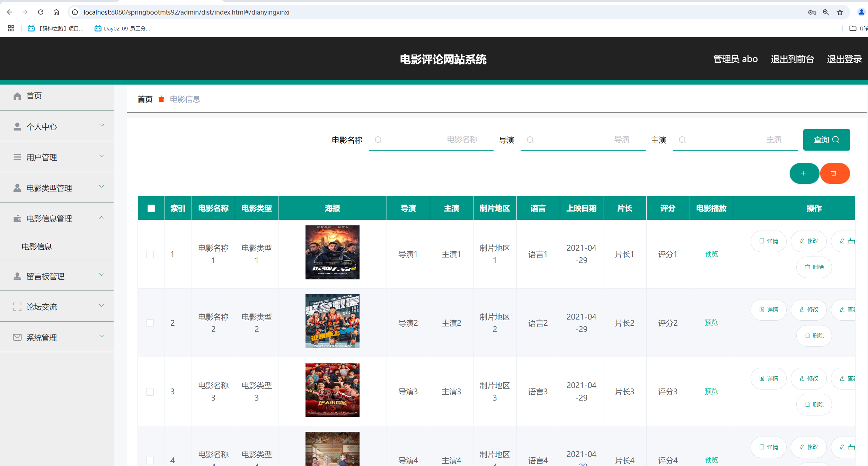Collapse the 电影信息管理 menu section

[101, 217]
